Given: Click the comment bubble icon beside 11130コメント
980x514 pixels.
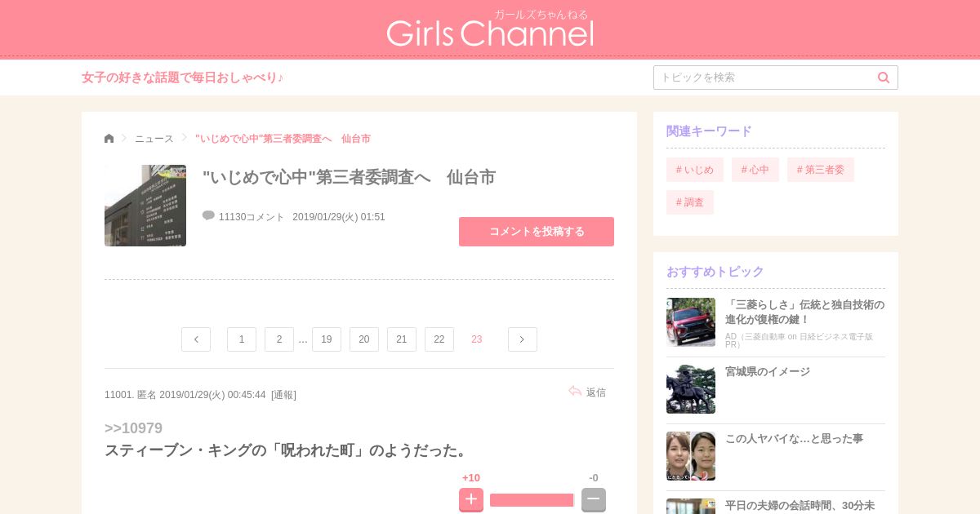Looking at the screenshot, I should tap(208, 215).
